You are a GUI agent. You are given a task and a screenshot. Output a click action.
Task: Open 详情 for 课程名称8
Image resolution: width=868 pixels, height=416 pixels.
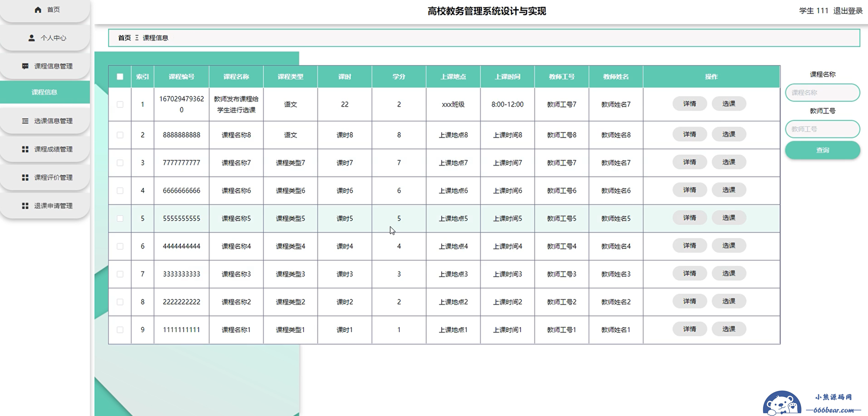[690, 134]
